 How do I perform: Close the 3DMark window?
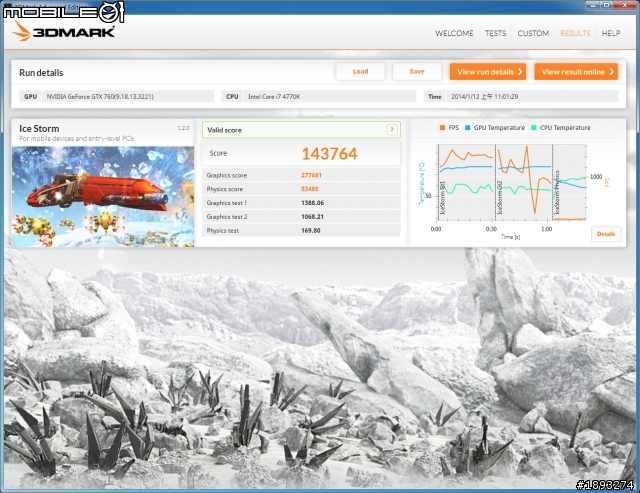tap(625, 6)
